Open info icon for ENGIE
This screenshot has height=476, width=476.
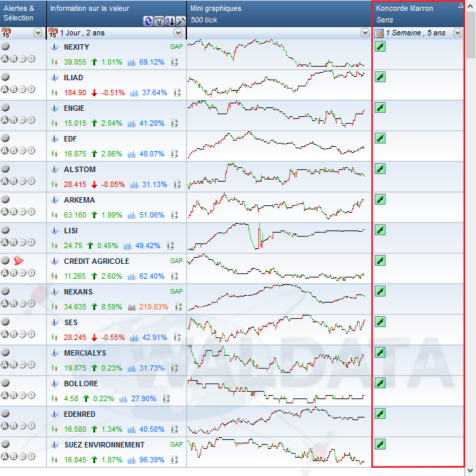54,108
